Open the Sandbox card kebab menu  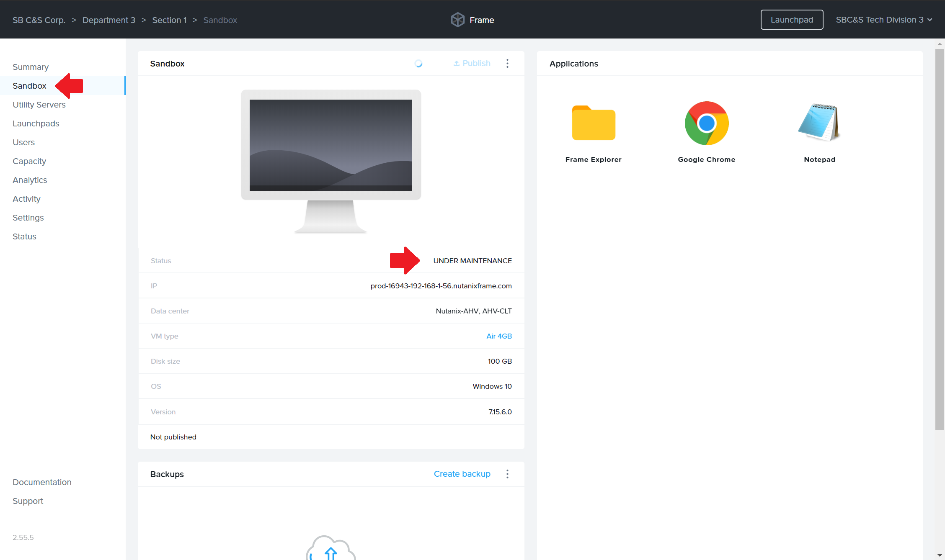coord(507,63)
